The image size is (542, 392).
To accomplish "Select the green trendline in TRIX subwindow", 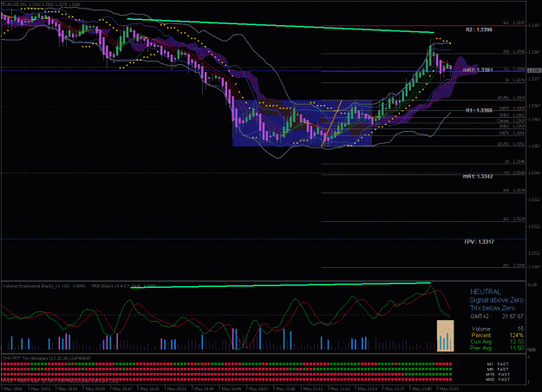I will pyautogui.click(x=280, y=285).
